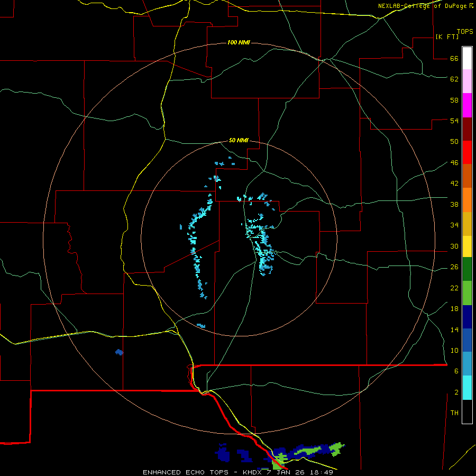Click the cyan swatch between 6 and 2

467,388
